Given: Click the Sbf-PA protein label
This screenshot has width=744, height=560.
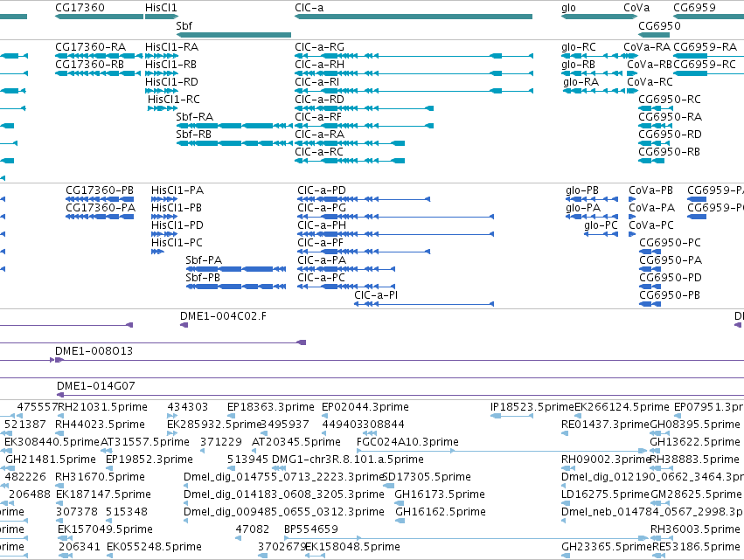Looking at the screenshot, I should pyautogui.click(x=204, y=260).
